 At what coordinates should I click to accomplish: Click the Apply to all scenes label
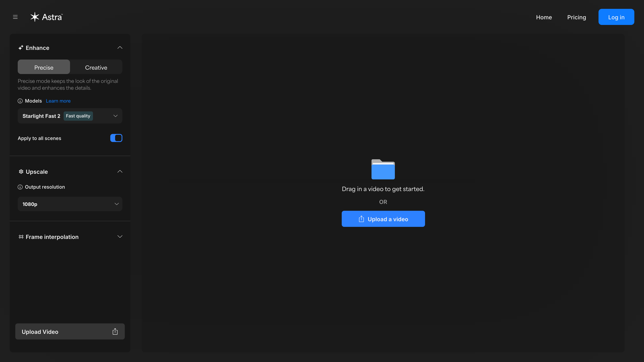tap(39, 138)
